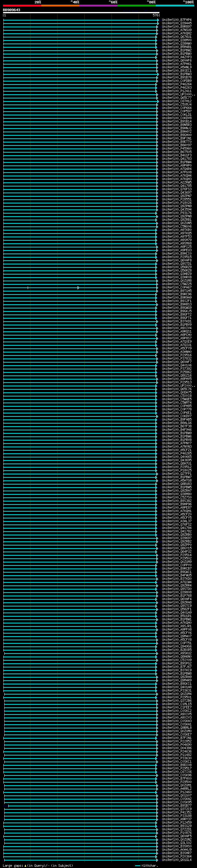Screen dimensions: 197x868
Task: Click on UniRef100_P46264
Action: click(176, 84)
